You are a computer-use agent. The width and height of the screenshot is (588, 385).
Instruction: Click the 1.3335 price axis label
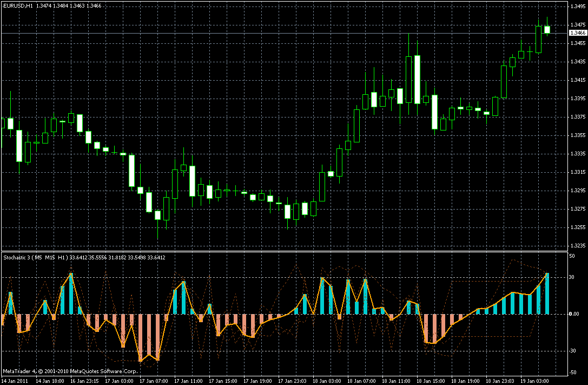coord(578,153)
